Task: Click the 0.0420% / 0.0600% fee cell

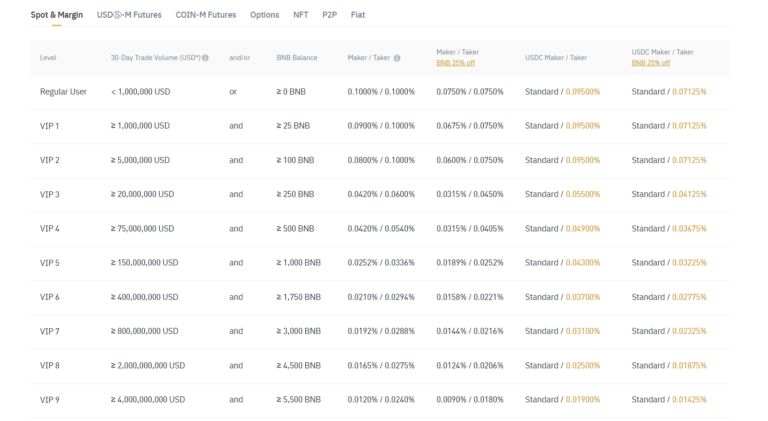Action: point(381,194)
